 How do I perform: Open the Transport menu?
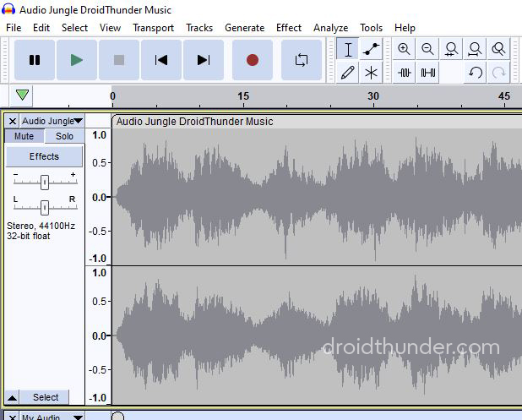pos(153,28)
